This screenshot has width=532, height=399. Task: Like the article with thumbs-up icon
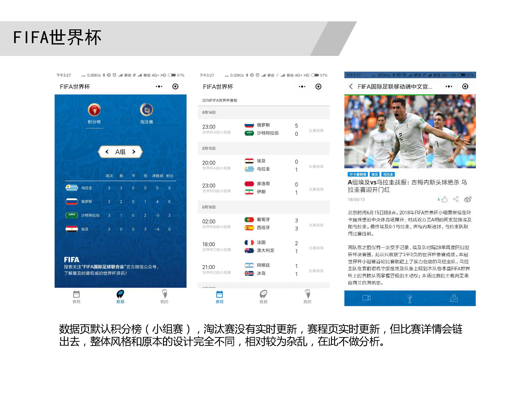(x=444, y=199)
